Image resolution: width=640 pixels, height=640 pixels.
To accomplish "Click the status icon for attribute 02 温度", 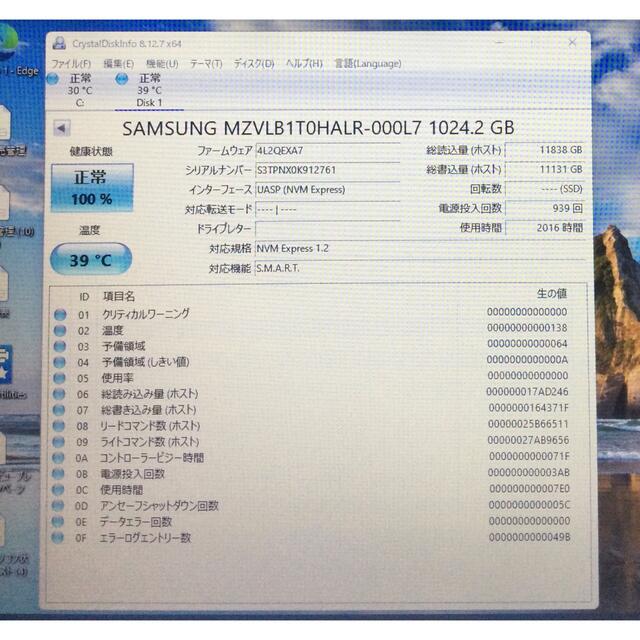I will point(60,331).
